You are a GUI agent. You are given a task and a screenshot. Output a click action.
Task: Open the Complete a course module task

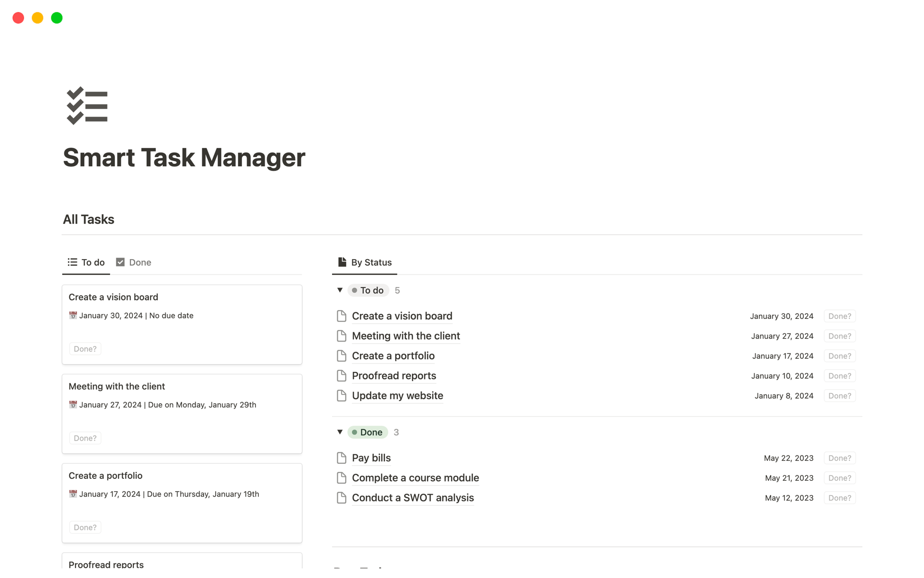[415, 477]
